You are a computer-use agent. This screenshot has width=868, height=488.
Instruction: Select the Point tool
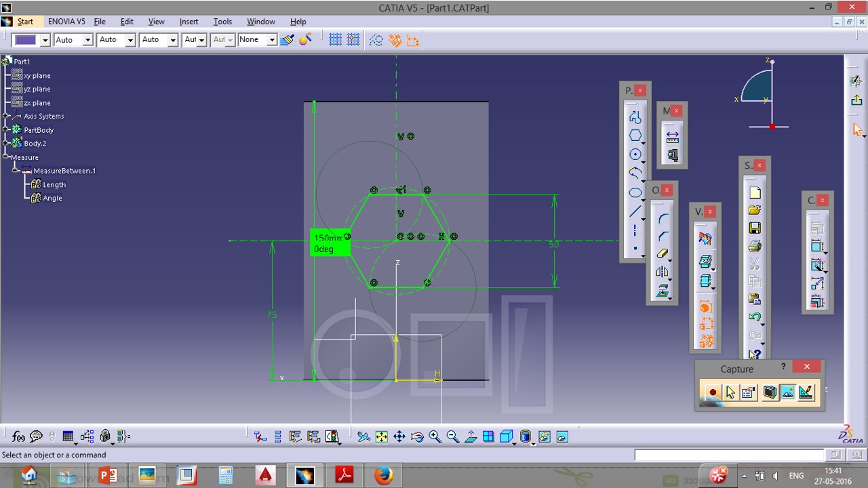tap(635, 249)
